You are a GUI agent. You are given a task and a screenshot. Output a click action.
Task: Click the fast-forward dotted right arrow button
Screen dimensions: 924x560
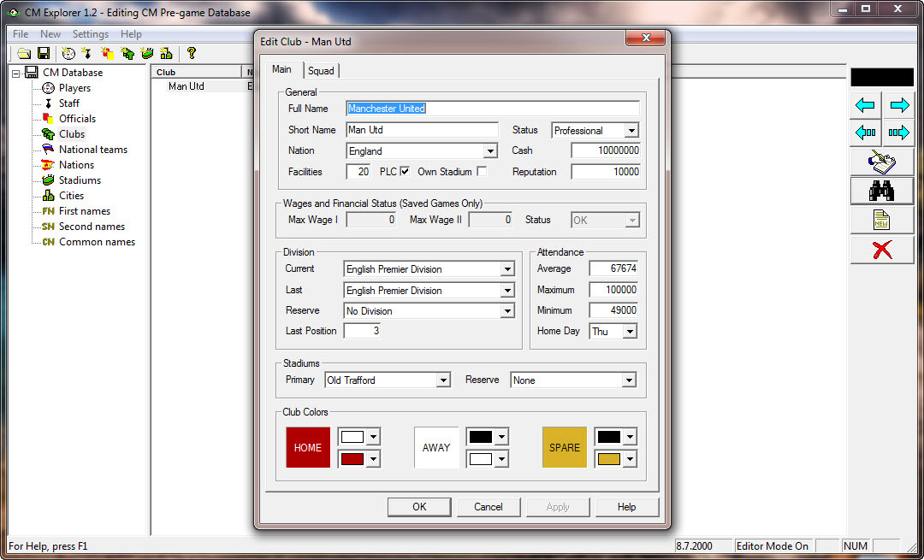click(x=898, y=133)
